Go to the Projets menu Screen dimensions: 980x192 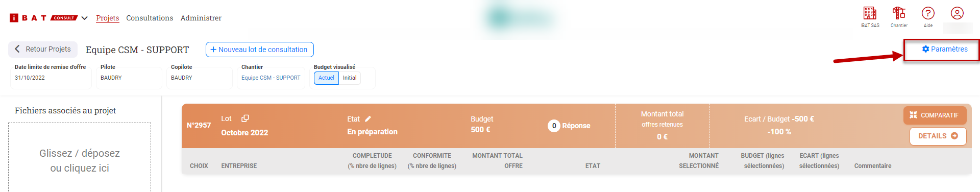[108, 18]
